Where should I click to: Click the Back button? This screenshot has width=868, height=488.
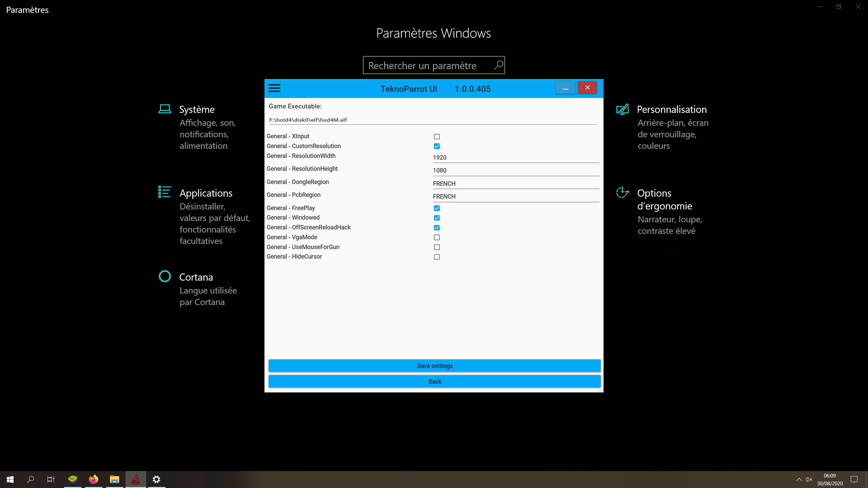pyautogui.click(x=434, y=381)
